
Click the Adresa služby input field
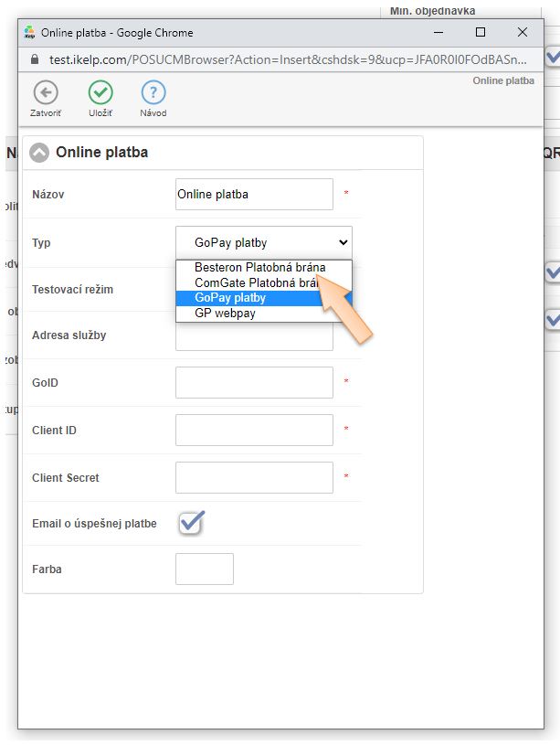tap(254, 336)
